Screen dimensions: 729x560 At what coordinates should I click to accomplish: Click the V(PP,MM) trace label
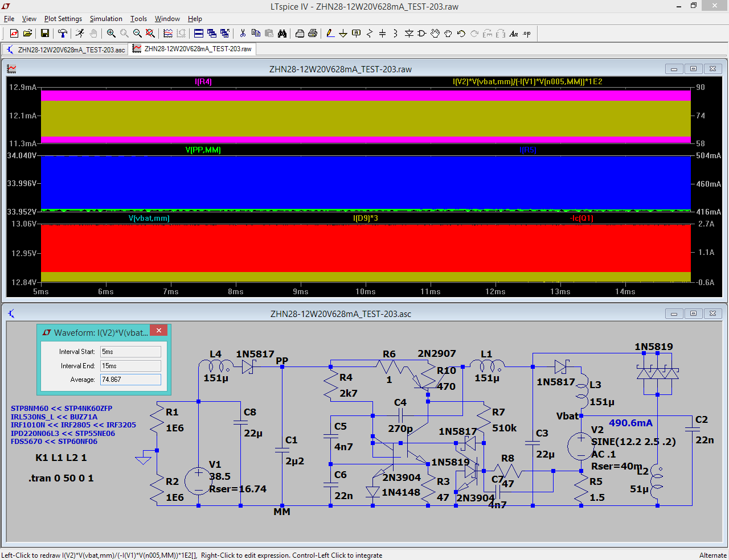pyautogui.click(x=203, y=150)
